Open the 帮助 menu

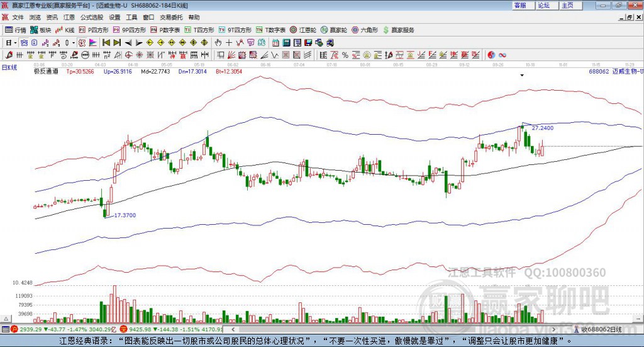194,17
